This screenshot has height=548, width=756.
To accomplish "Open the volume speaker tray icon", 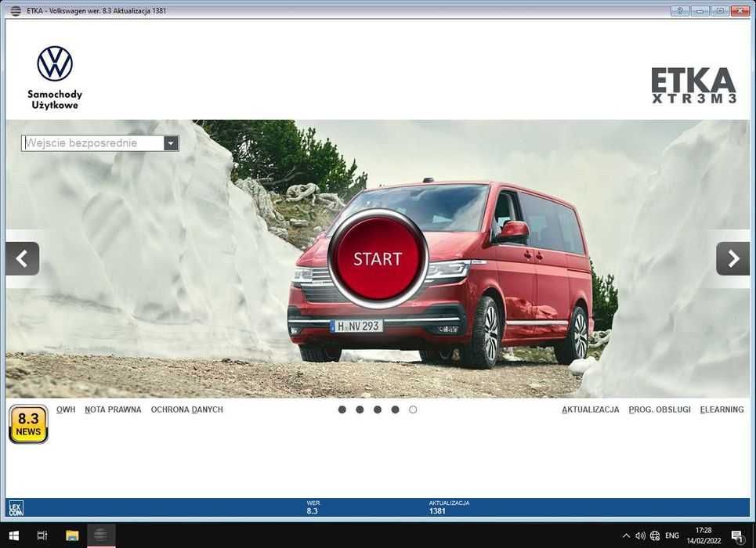I will click(640, 535).
